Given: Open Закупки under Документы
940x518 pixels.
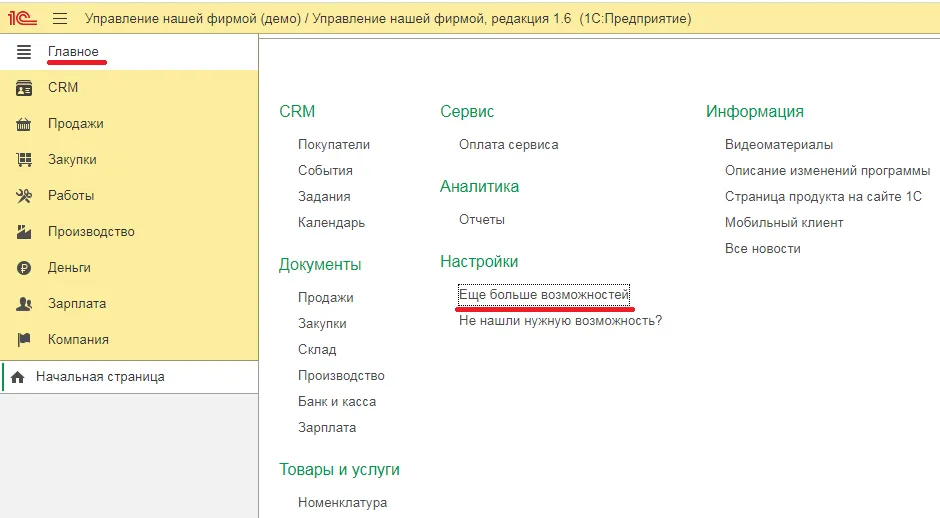Looking at the screenshot, I should pos(322,324).
